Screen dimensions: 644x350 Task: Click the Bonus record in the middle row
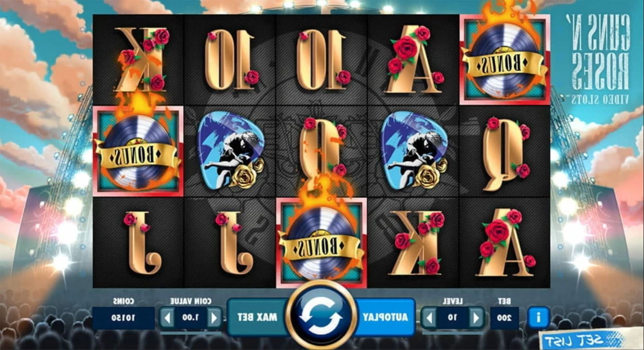click(138, 151)
